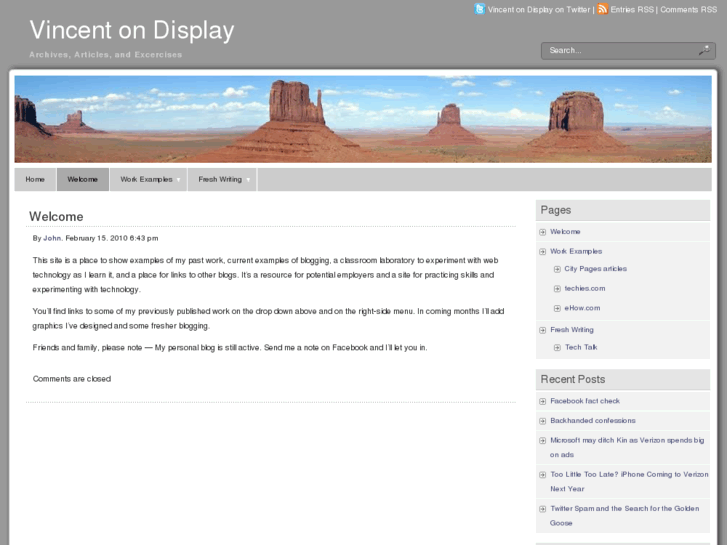Click the Archives, Articles, and Excercises tagline
Image resolution: width=727 pixels, height=545 pixels.
[106, 55]
